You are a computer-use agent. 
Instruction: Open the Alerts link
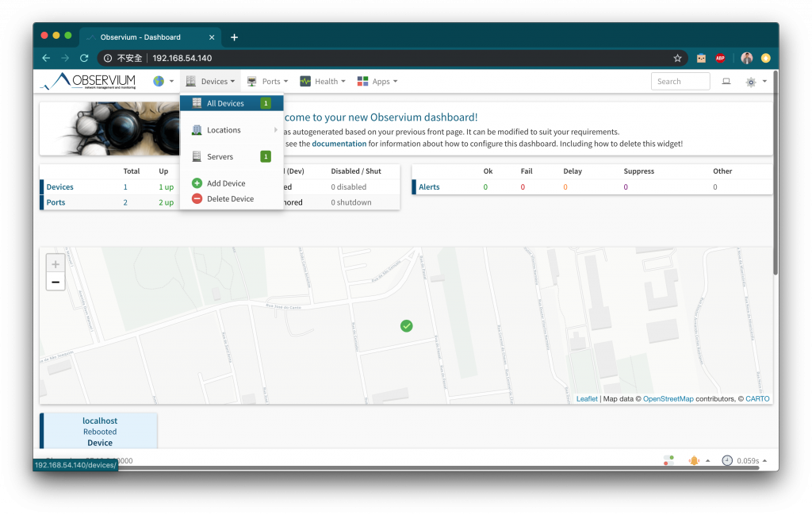point(429,187)
